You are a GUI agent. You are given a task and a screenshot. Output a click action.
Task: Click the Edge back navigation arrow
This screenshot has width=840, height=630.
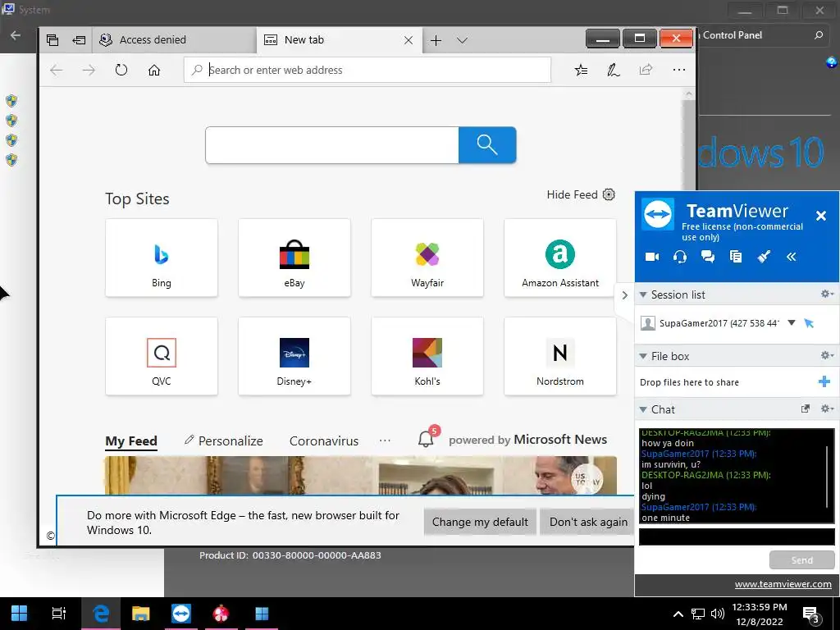(x=57, y=71)
